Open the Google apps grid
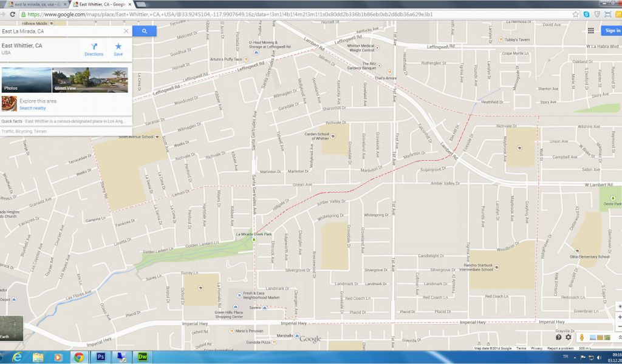The width and height of the screenshot is (622, 364). (x=590, y=30)
